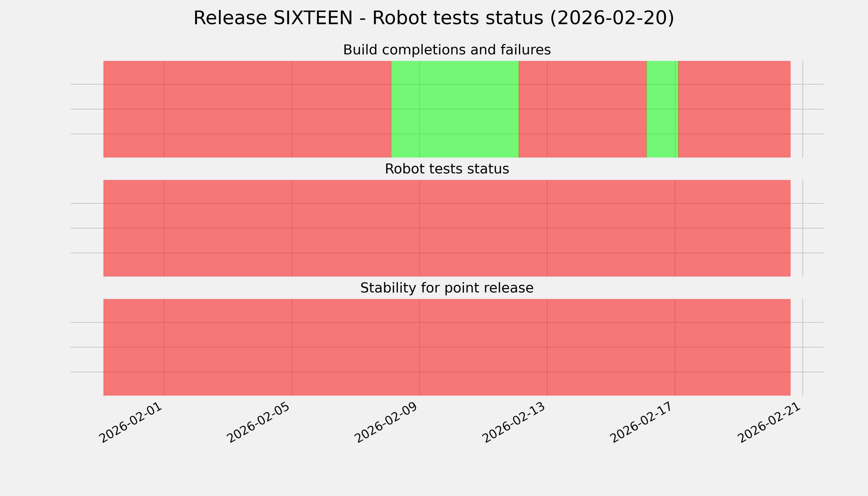Select the Stability for point release heading
Image resolution: width=868 pixels, height=496 pixels.
point(447,288)
